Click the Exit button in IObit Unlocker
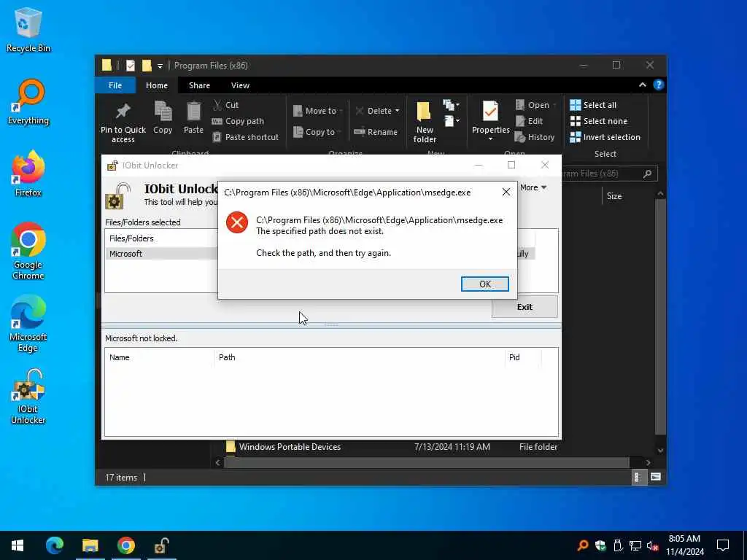747x560 pixels. (x=525, y=307)
